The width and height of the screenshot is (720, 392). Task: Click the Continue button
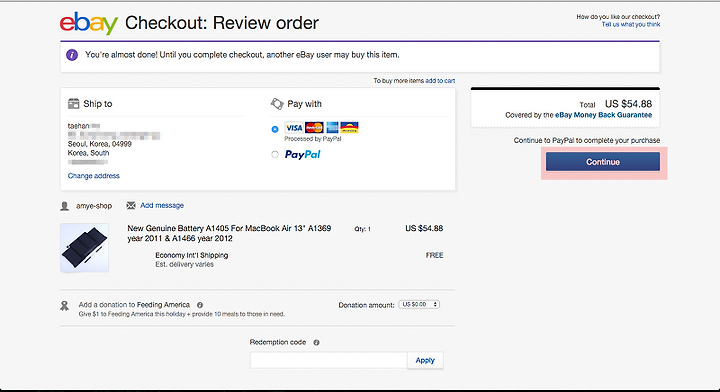coord(603,162)
